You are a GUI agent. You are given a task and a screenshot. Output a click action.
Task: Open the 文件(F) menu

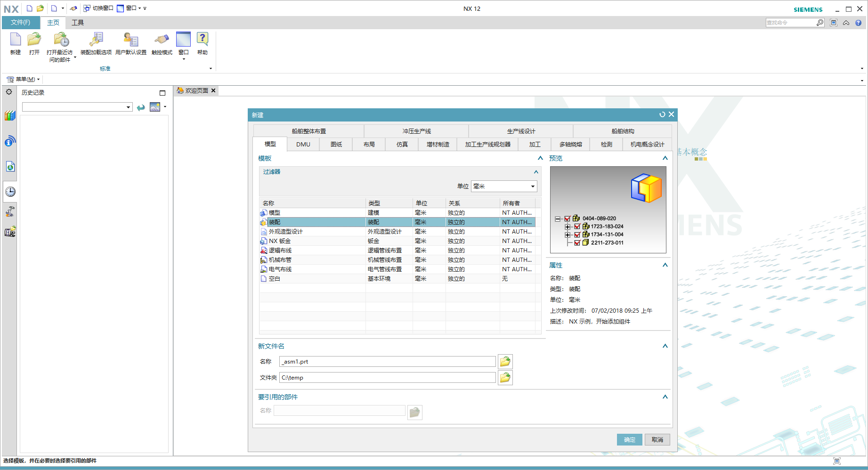(21, 22)
